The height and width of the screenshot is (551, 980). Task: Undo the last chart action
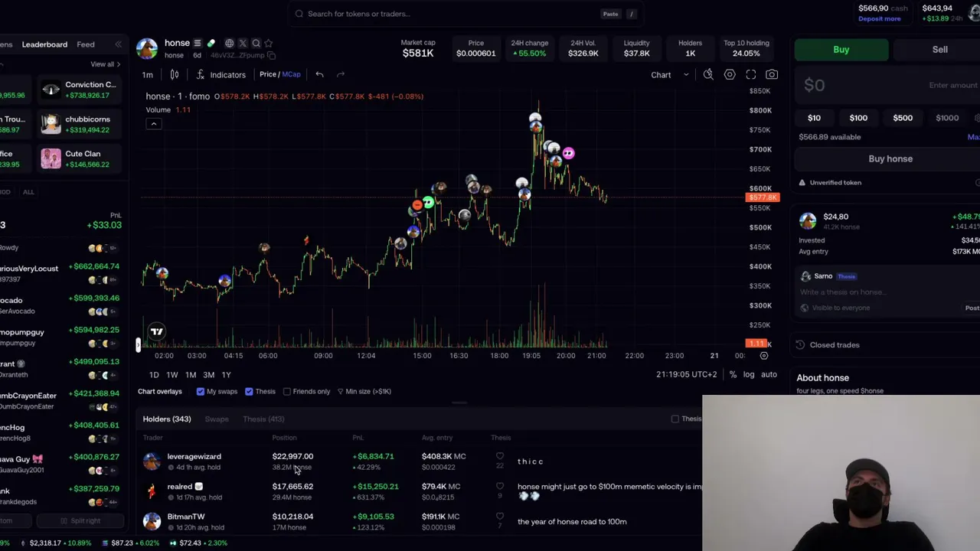[319, 74]
